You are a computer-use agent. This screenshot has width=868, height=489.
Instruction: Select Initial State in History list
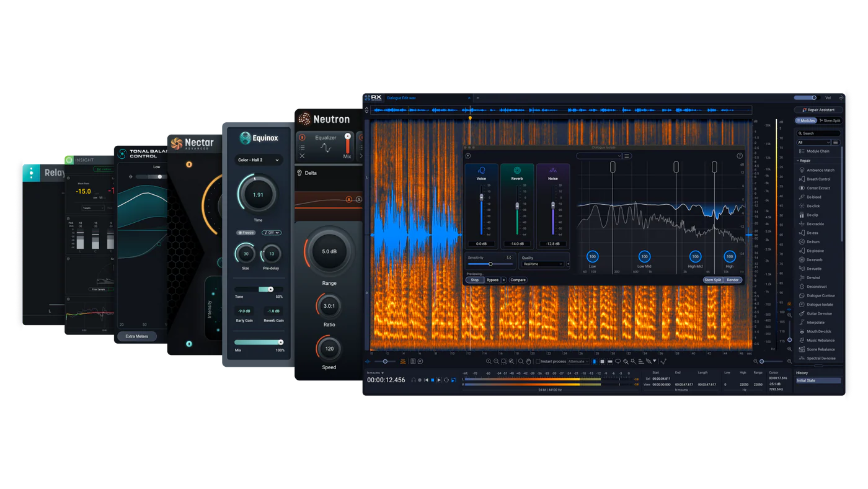[x=818, y=380]
